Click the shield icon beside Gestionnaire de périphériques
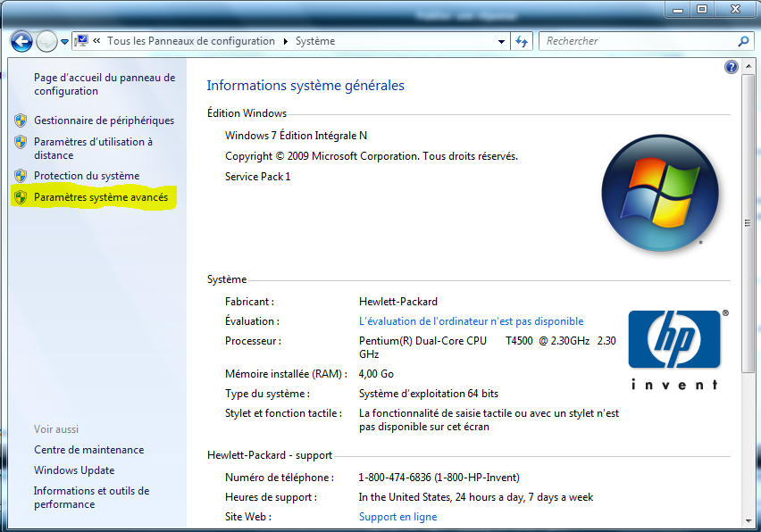This screenshot has height=532, width=761. [x=21, y=121]
